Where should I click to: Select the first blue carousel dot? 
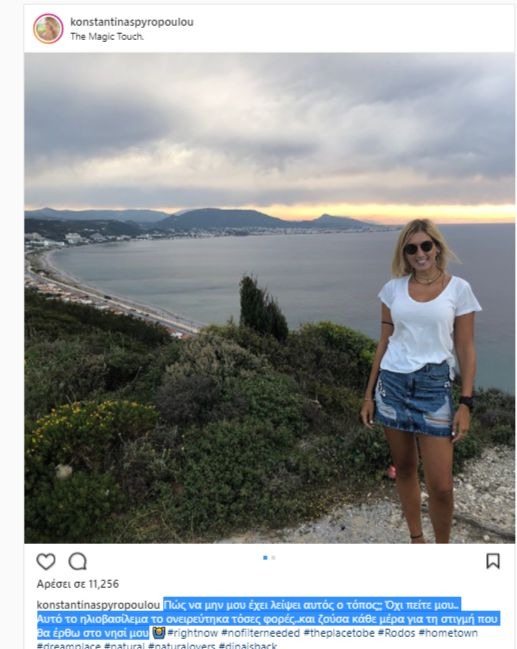[x=265, y=558]
